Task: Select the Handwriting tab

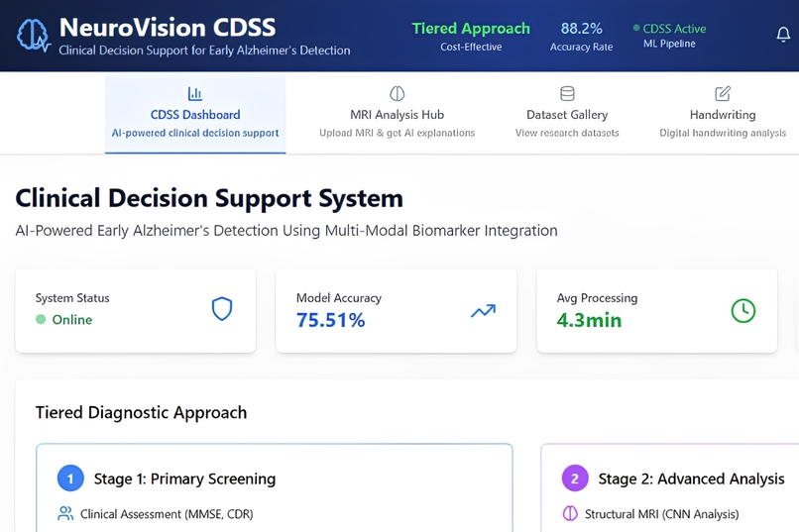Action: [723, 113]
